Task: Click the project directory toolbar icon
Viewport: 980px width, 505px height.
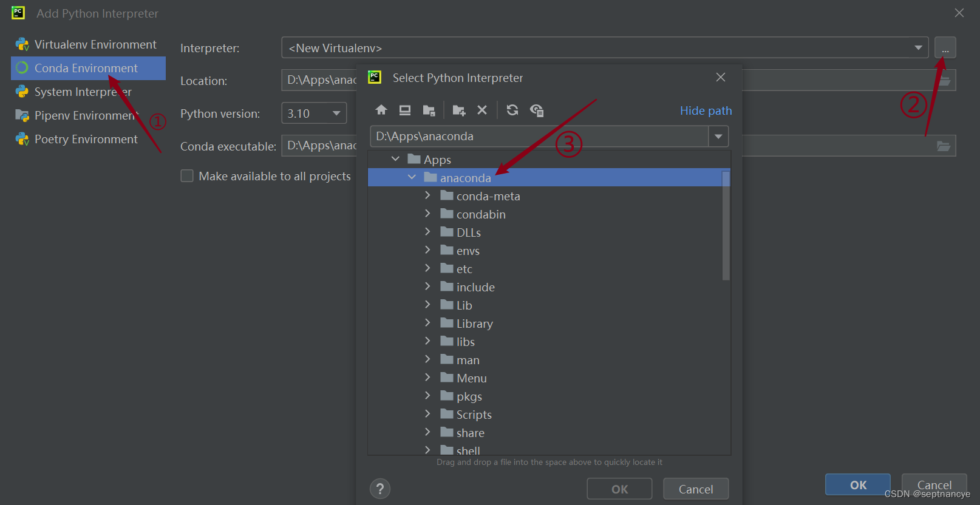Action: click(x=429, y=110)
